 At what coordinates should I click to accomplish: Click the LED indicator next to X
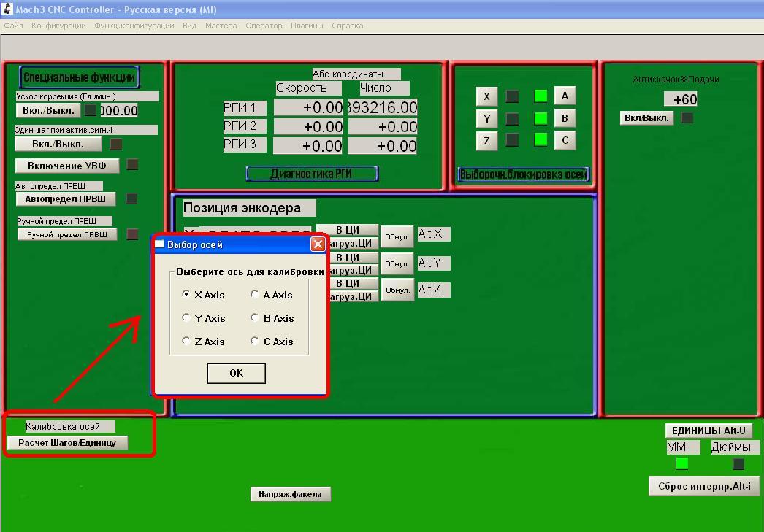(x=512, y=96)
